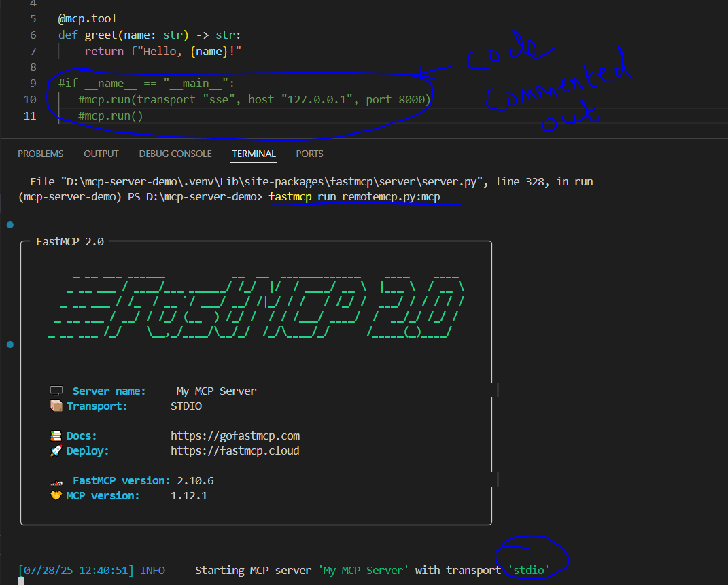Click the lower blue command decoration dot
Image resolution: width=728 pixels, height=585 pixels.
10,344
